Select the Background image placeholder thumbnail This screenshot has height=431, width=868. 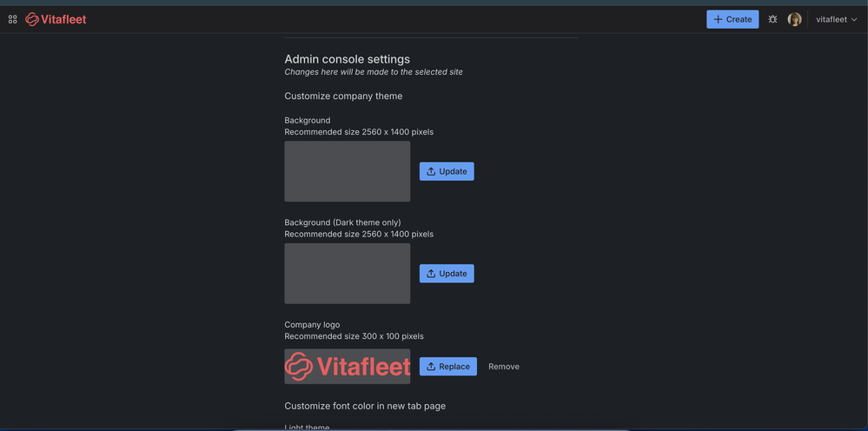click(x=347, y=171)
